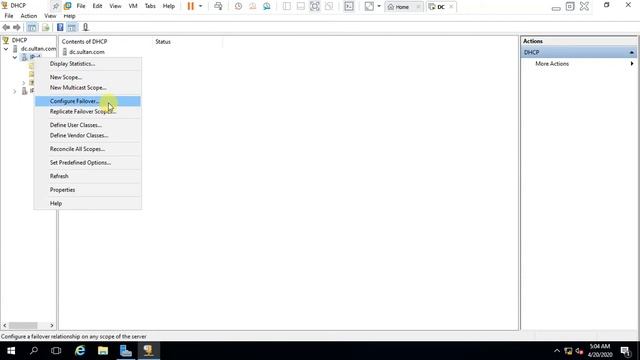Select the IPv6 server node icon
The height and width of the screenshot is (360, 640).
coord(24,91)
